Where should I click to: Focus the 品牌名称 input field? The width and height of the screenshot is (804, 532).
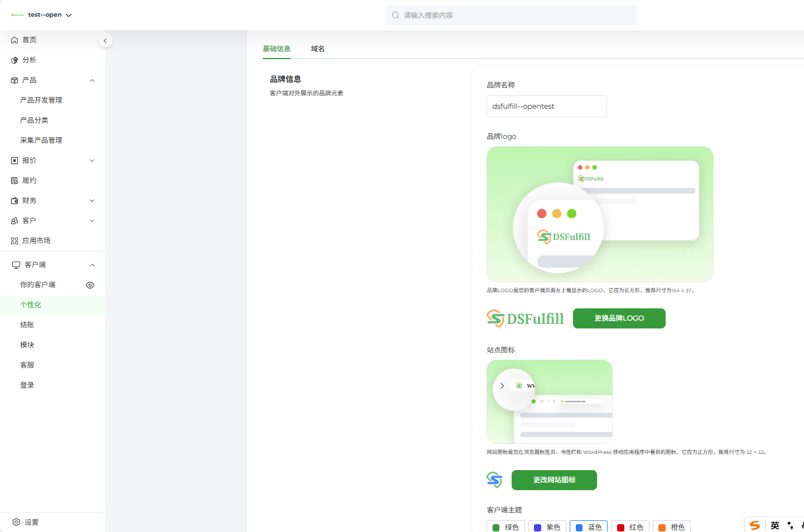click(x=547, y=107)
